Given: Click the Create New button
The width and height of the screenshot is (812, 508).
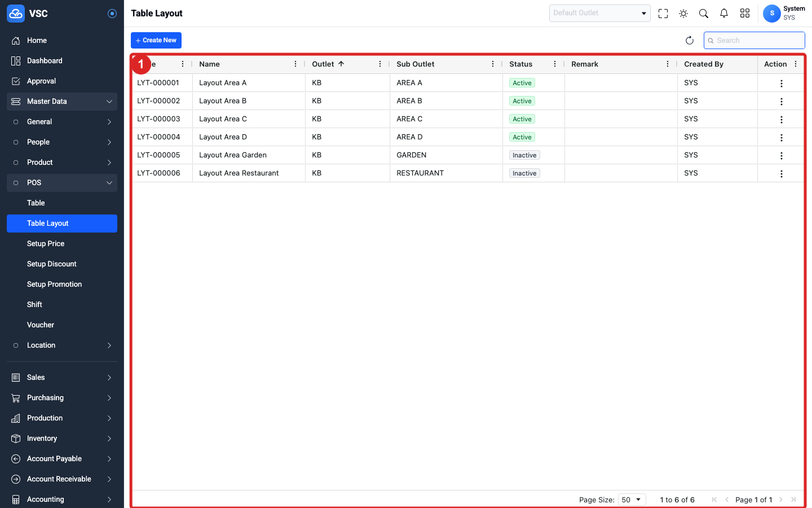Looking at the screenshot, I should point(156,41).
